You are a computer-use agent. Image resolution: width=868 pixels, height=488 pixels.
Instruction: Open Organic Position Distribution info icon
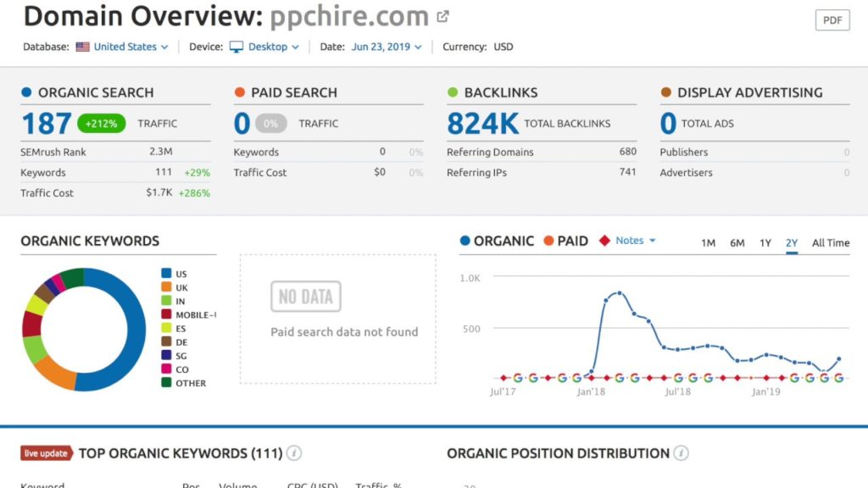pyautogui.click(x=682, y=453)
